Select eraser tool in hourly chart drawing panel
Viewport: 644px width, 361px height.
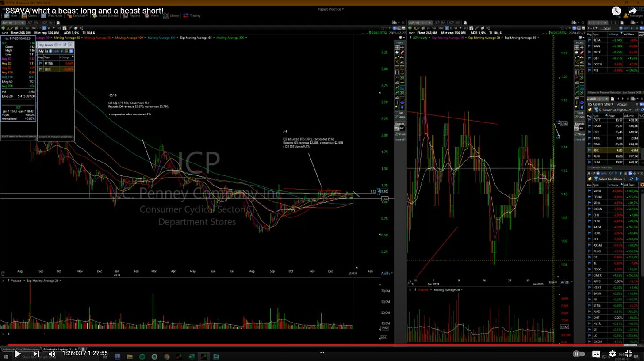pos(582,52)
